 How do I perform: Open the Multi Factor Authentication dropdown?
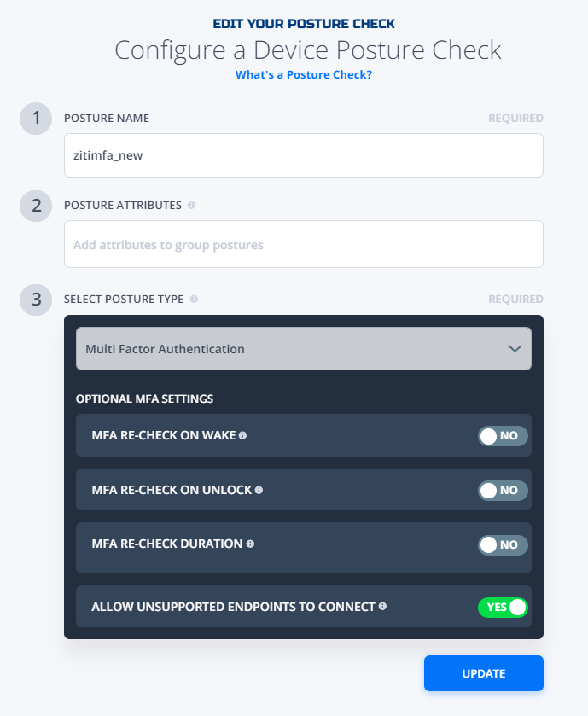(x=304, y=348)
